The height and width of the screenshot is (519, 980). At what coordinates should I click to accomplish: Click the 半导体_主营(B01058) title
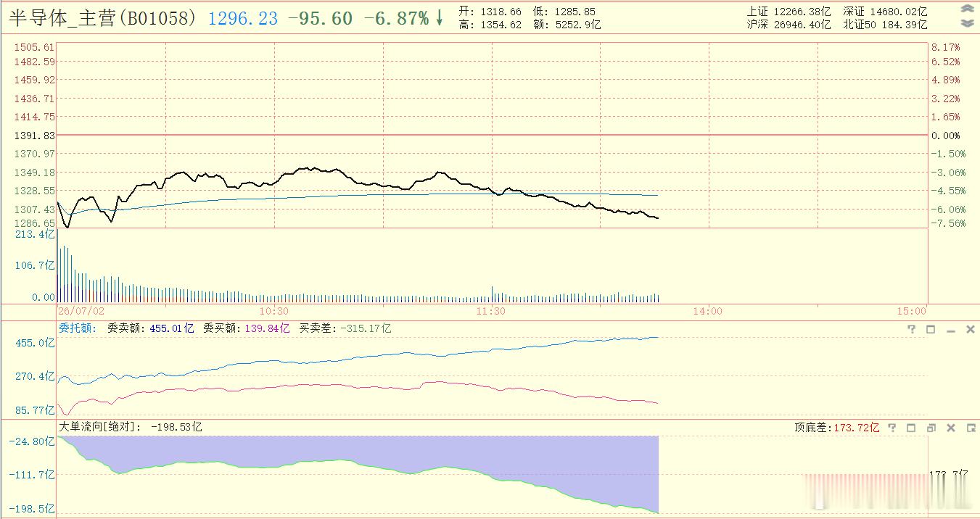click(102, 18)
